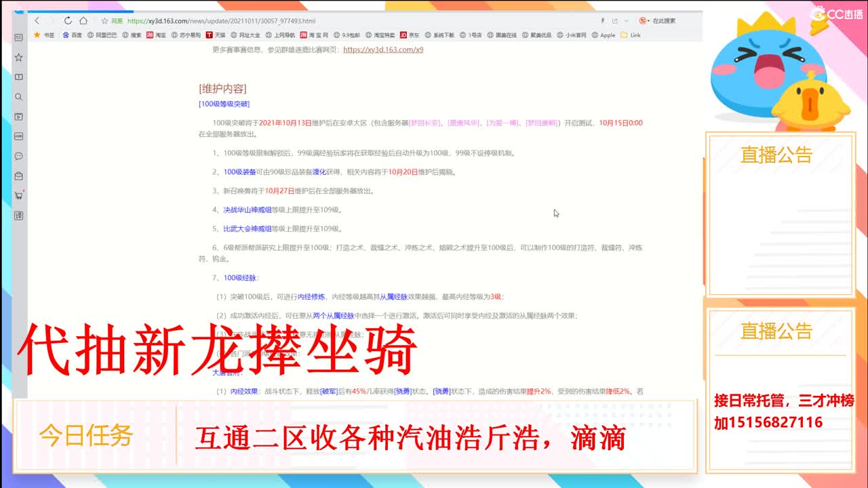Image resolution: width=868 pixels, height=488 pixels.
Task: Open the 天猫 bookmark
Action: click(216, 35)
